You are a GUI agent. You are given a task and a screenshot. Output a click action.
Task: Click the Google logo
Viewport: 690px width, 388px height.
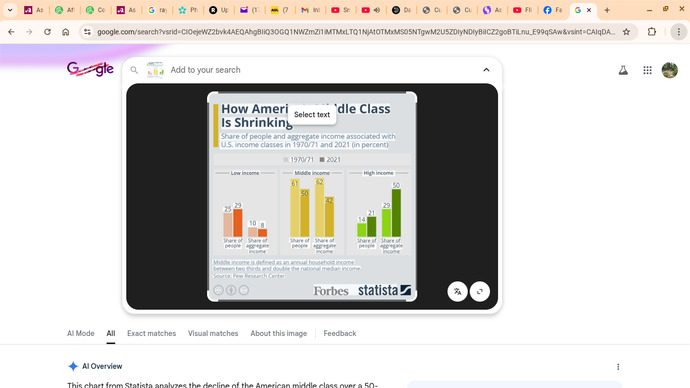click(x=90, y=69)
